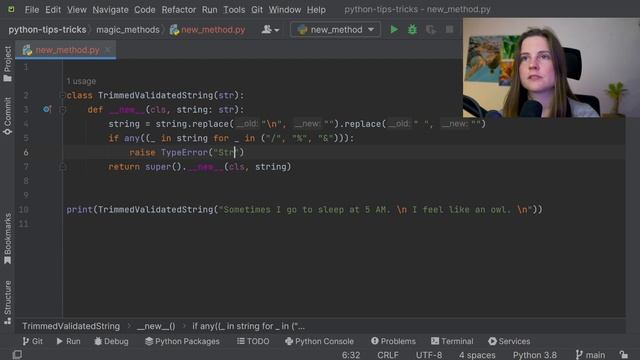Screen dimensions: 640x360
Task: Open the Git menu
Action: pyautogui.click(x=257, y=9)
